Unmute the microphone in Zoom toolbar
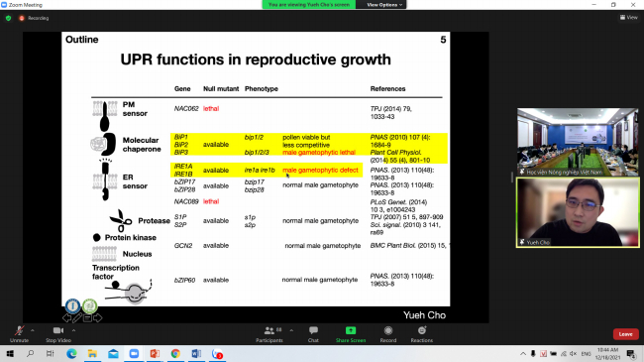This screenshot has height=362, width=644. 19,333
